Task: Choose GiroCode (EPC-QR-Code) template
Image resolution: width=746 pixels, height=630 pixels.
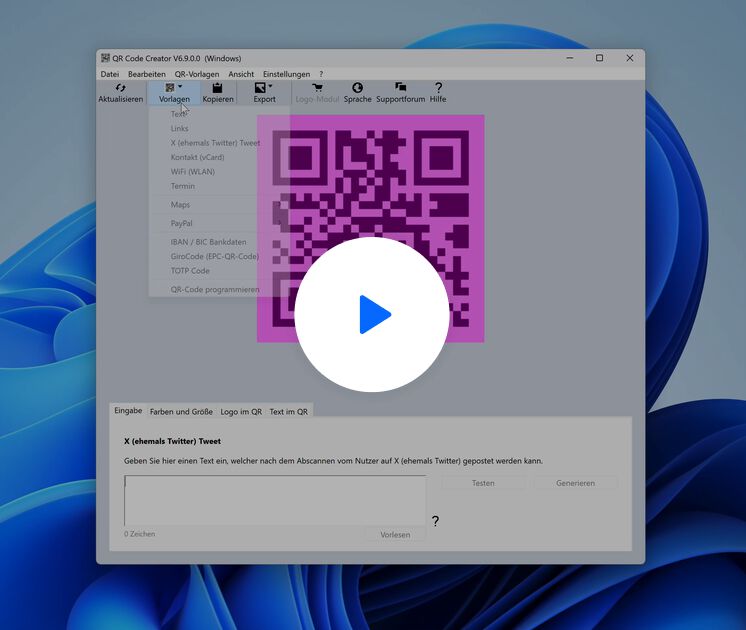Action: click(219, 256)
